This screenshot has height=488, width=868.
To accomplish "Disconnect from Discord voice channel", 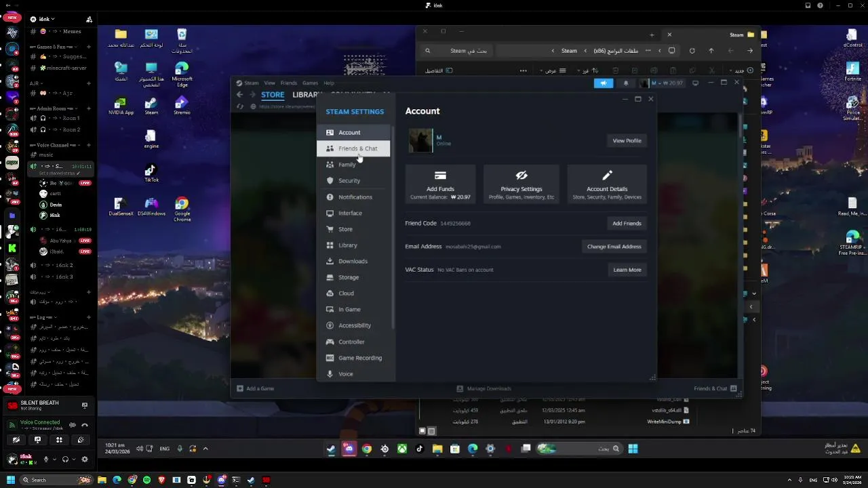I will [85, 425].
